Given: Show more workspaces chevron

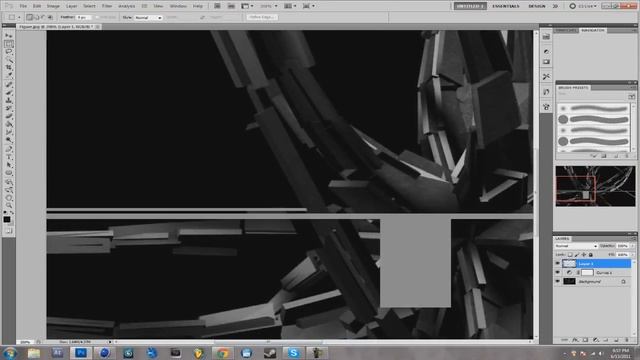Looking at the screenshot, I should coord(556,6).
